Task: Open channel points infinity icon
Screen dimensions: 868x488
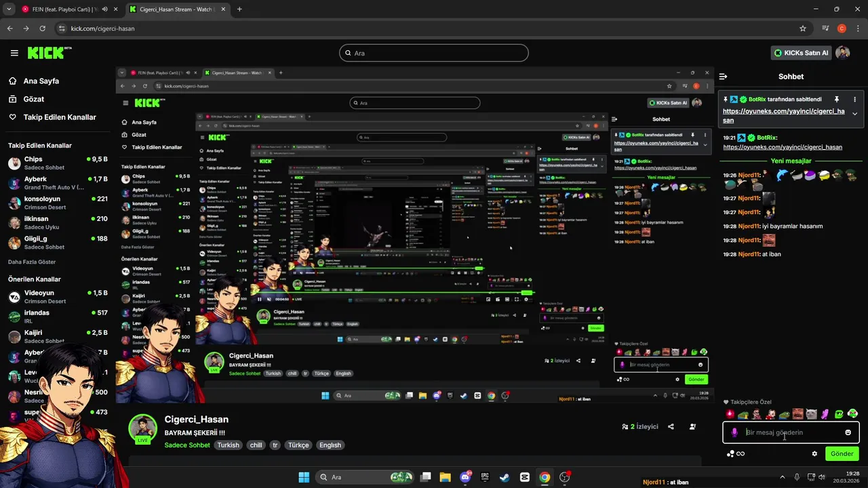Action: [736, 453]
